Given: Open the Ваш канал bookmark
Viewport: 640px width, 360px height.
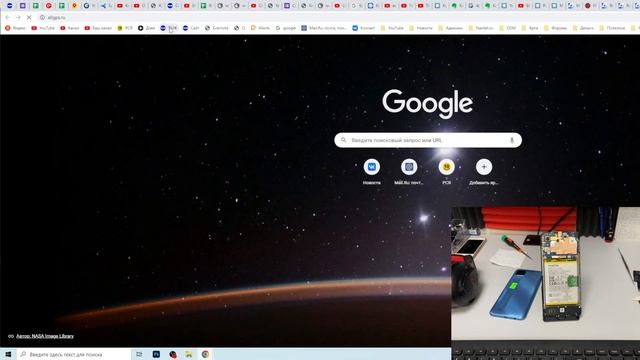Looking at the screenshot, I should (98, 28).
